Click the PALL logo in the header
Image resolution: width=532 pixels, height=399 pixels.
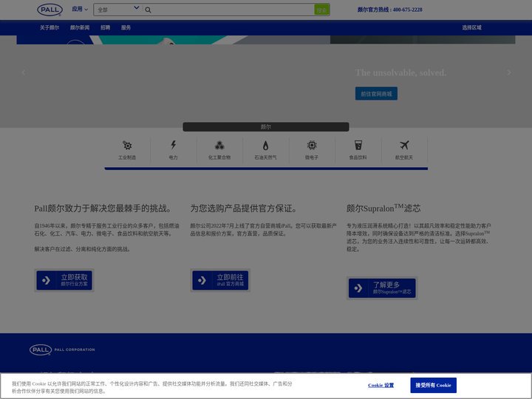tap(50, 10)
